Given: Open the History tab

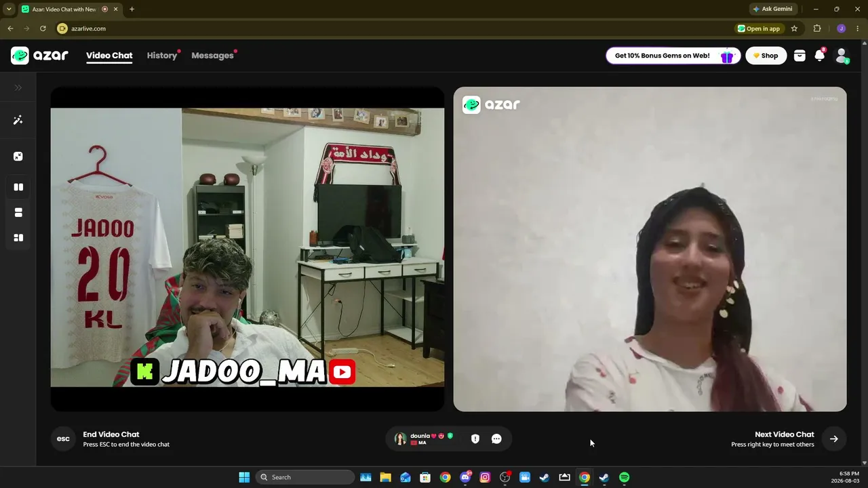Looking at the screenshot, I should (x=162, y=56).
